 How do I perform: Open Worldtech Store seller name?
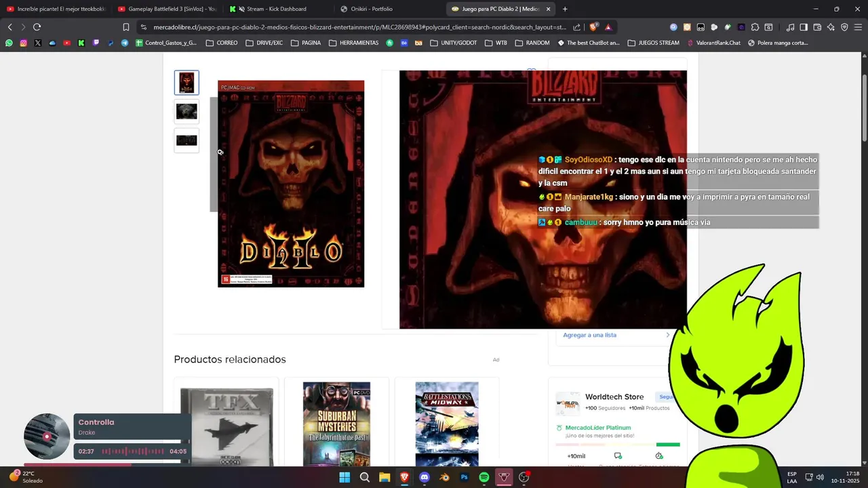(x=614, y=396)
